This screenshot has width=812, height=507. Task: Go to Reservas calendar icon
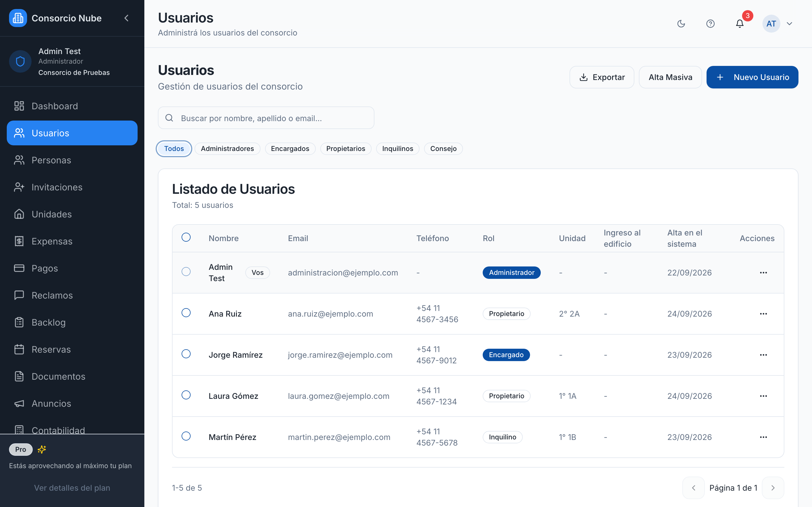click(x=19, y=349)
